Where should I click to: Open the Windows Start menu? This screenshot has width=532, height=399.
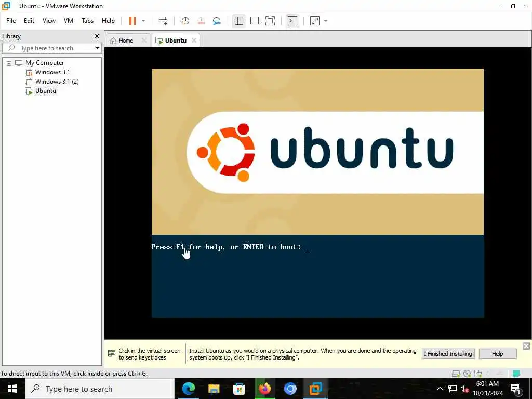pos(12,389)
